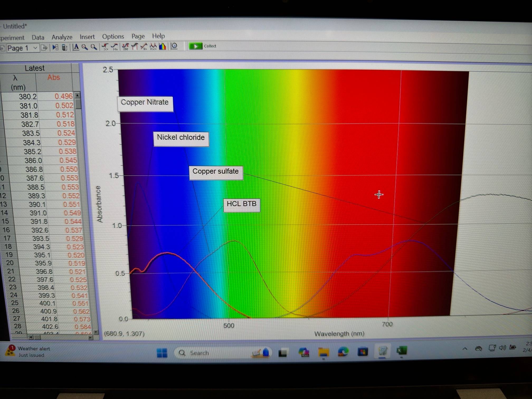Screen dimensions: 532x399
Task: Click the volume speaker tray icon
Action: point(502,348)
